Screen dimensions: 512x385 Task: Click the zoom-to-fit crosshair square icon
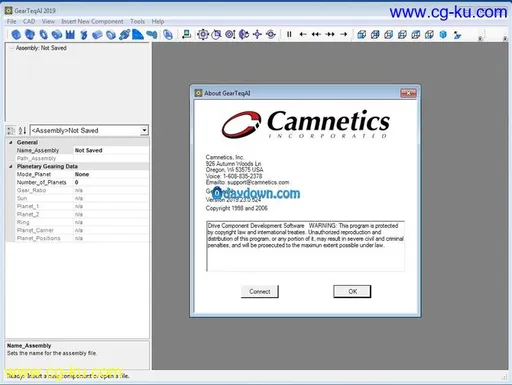[x=203, y=34]
